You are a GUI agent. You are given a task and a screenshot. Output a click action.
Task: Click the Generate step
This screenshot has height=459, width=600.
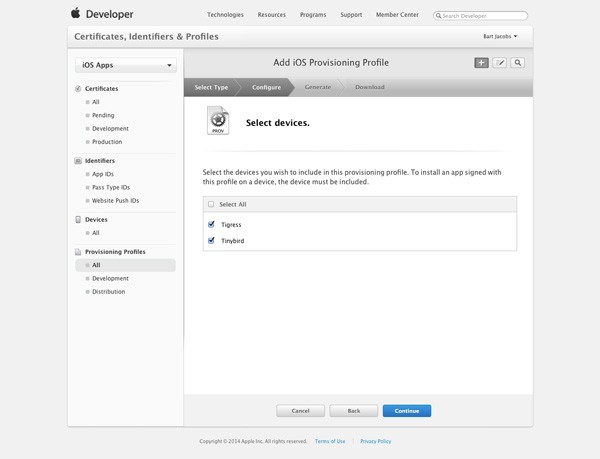coord(318,87)
